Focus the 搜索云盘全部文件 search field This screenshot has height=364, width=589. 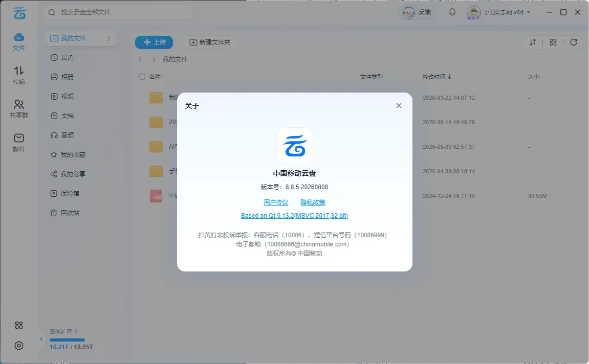[x=118, y=12]
